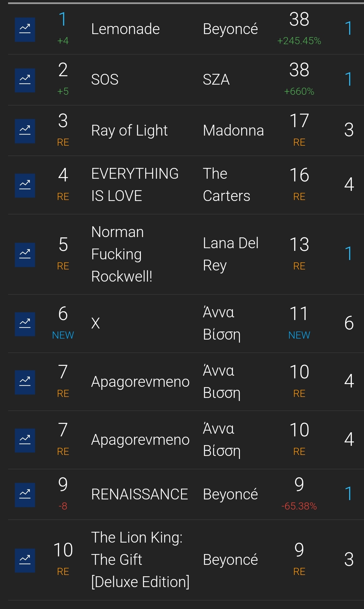Screen dimensions: 364x609
Task: Select the Lemonade album title
Action: click(x=125, y=29)
